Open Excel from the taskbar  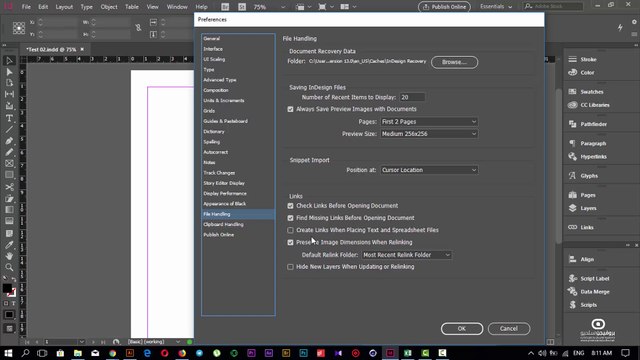[408, 353]
